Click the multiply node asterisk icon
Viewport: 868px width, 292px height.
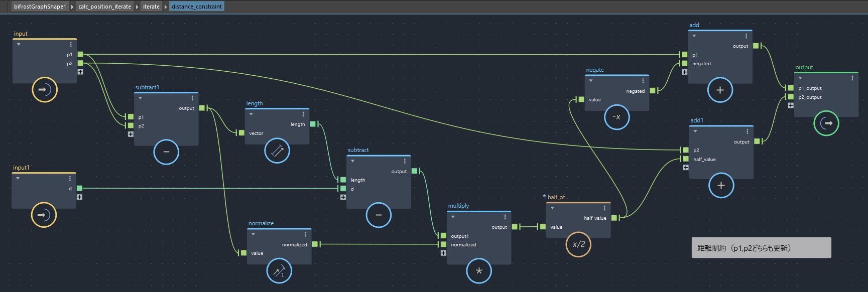tap(479, 271)
